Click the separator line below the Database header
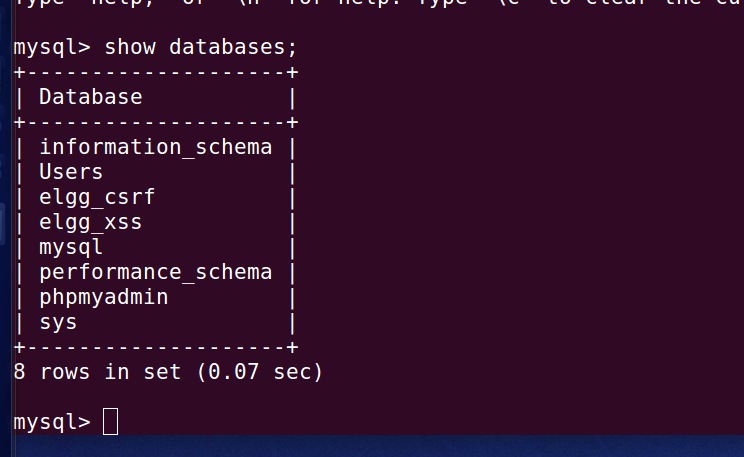The image size is (744, 457). (156, 122)
